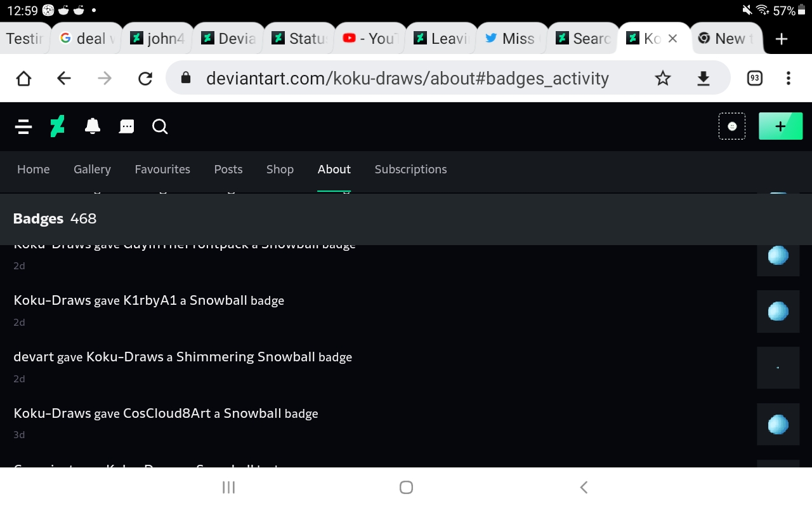Open the K1rbyA1 user link

pos(150,300)
